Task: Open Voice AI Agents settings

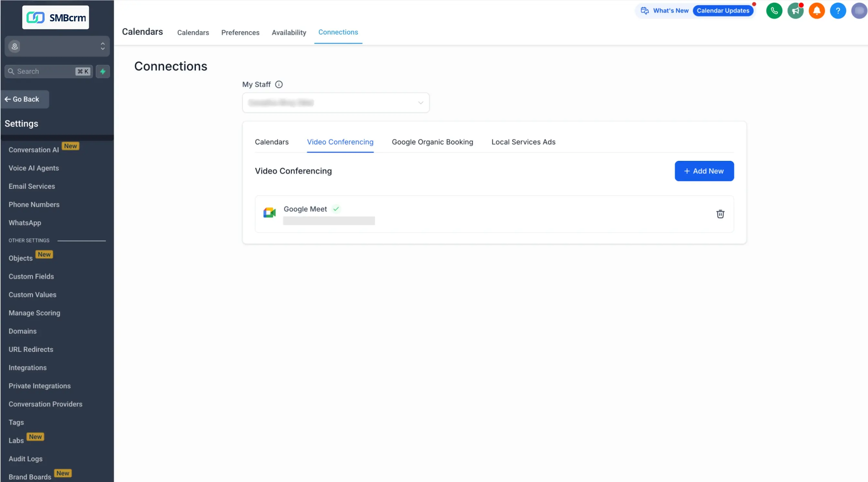Action: pyautogui.click(x=34, y=168)
